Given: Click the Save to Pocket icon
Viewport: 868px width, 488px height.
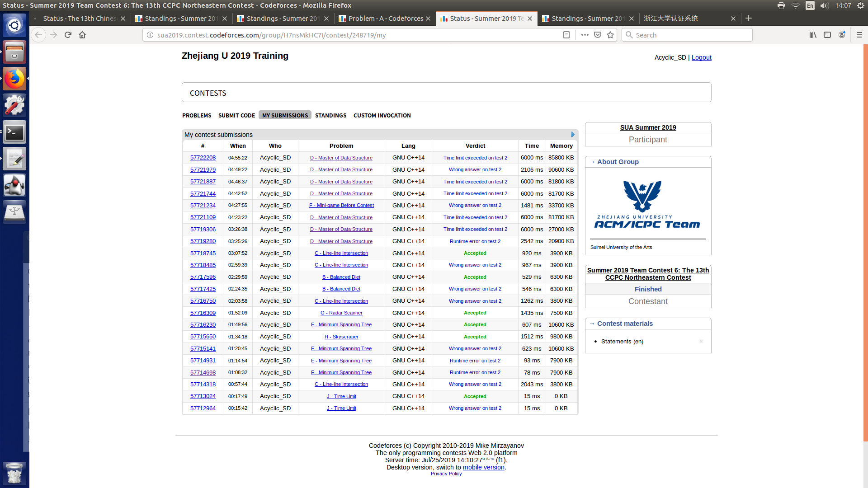Looking at the screenshot, I should 598,35.
